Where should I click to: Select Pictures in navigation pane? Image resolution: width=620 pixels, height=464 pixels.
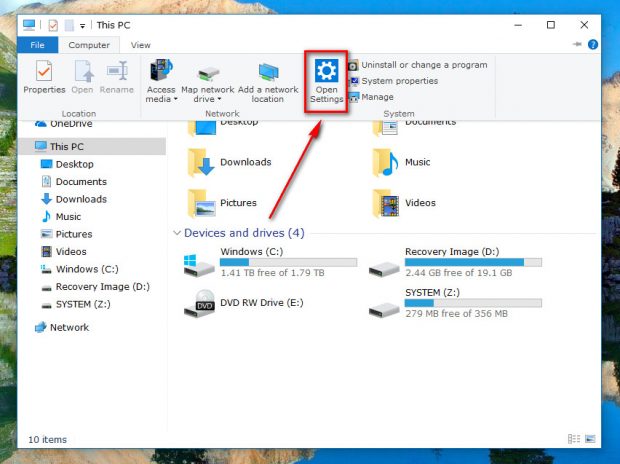66,234
